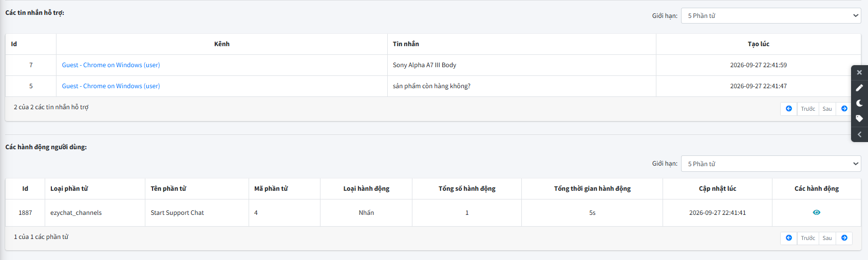The width and height of the screenshot is (868, 260).
Task: Click previous arrow icon in support messages pagination
Action: pos(789,109)
